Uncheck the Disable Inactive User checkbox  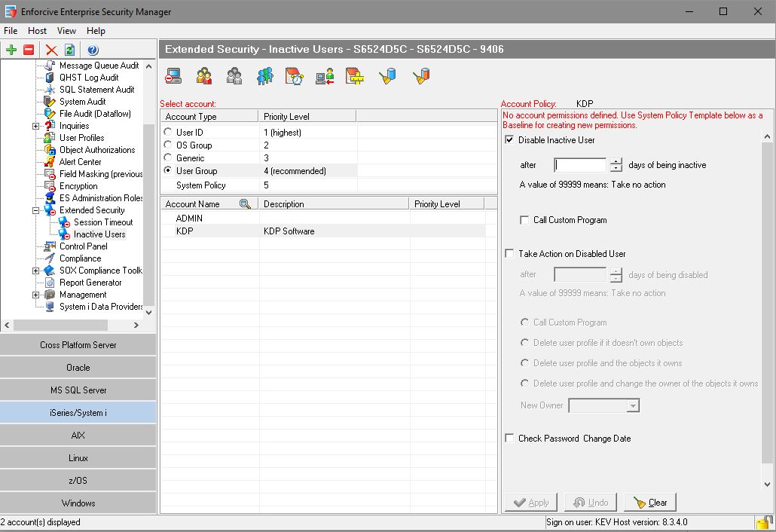[x=510, y=140]
